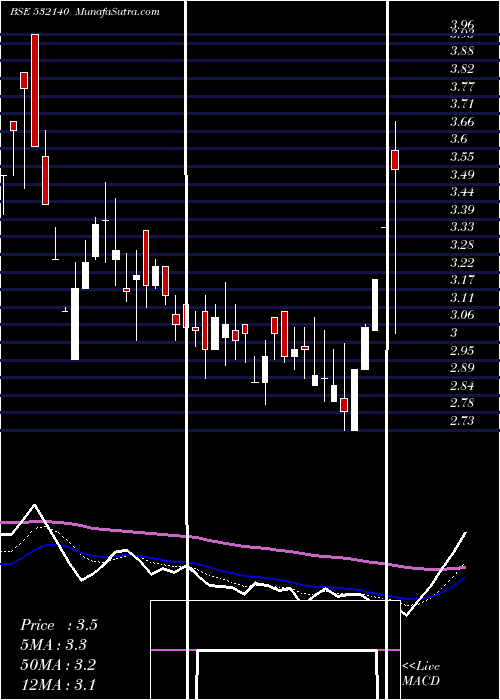
Task: Open the MunafaSutra.com watermark link
Action: (x=117, y=12)
